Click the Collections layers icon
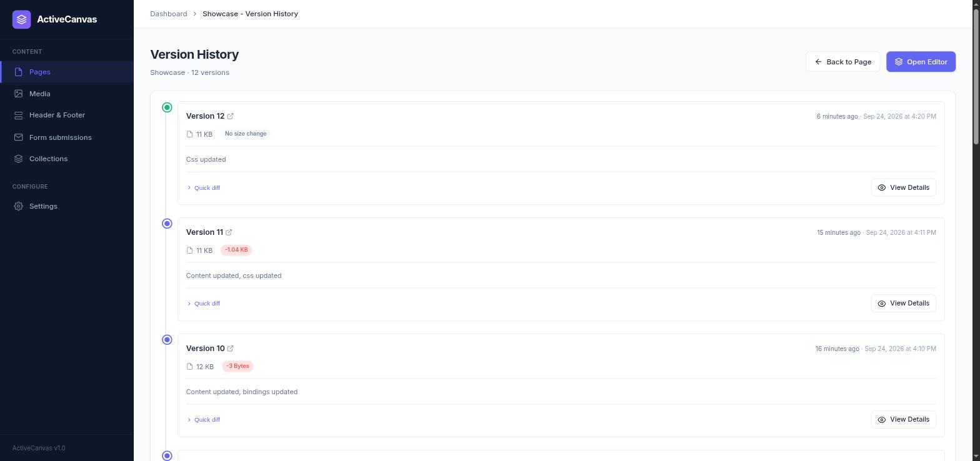This screenshot has height=461, width=980. [x=18, y=159]
